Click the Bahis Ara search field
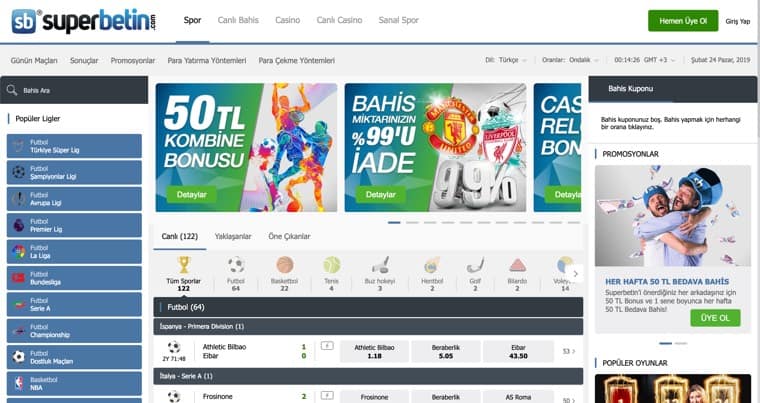Viewport: 760px width, 403px height. coord(74,90)
